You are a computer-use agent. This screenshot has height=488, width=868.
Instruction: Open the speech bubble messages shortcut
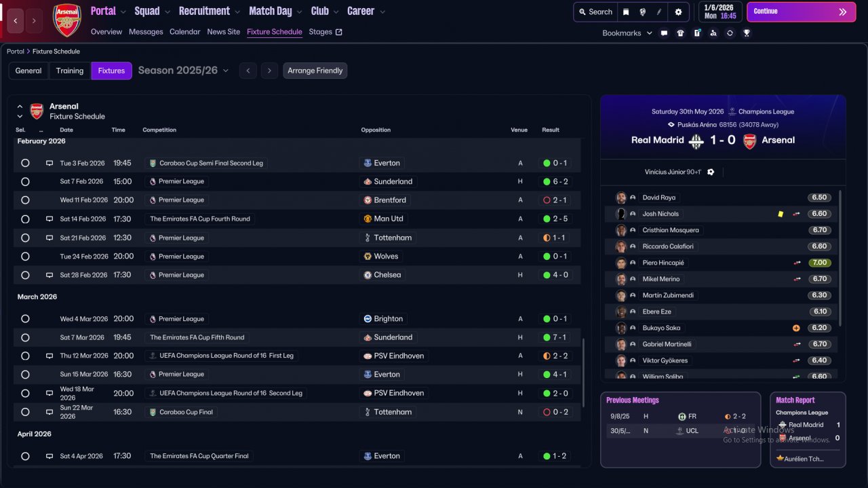pos(664,33)
